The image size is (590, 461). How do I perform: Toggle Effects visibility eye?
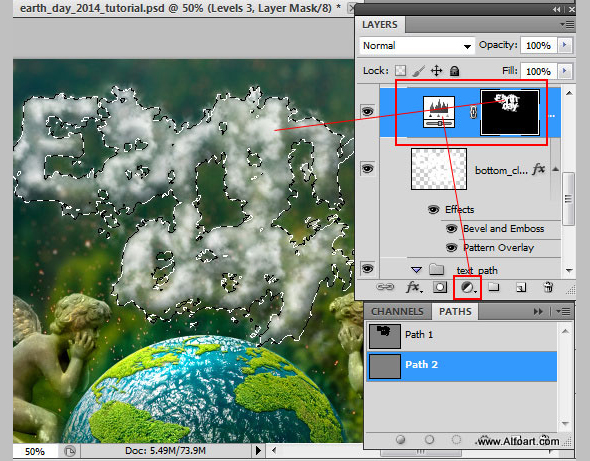pos(433,209)
